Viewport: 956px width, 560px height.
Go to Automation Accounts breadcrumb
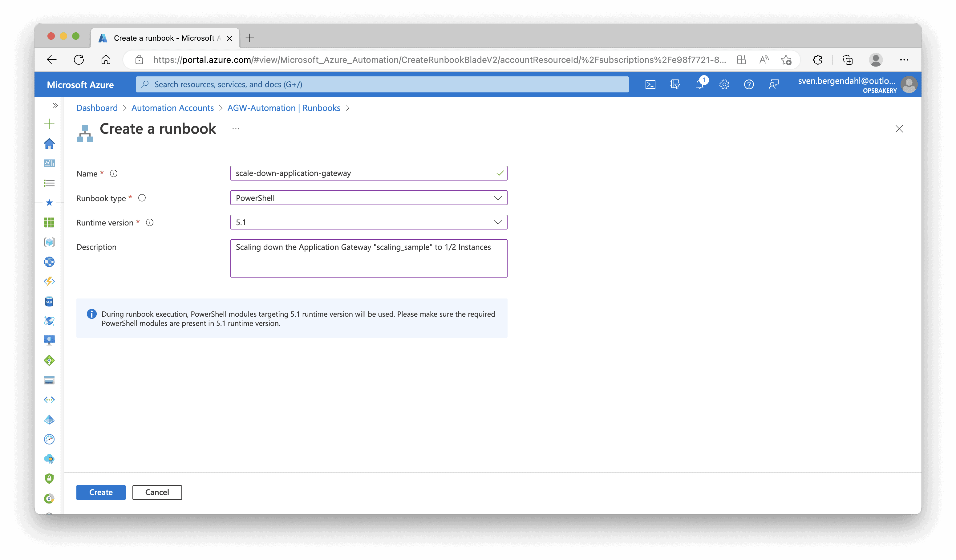(x=172, y=108)
